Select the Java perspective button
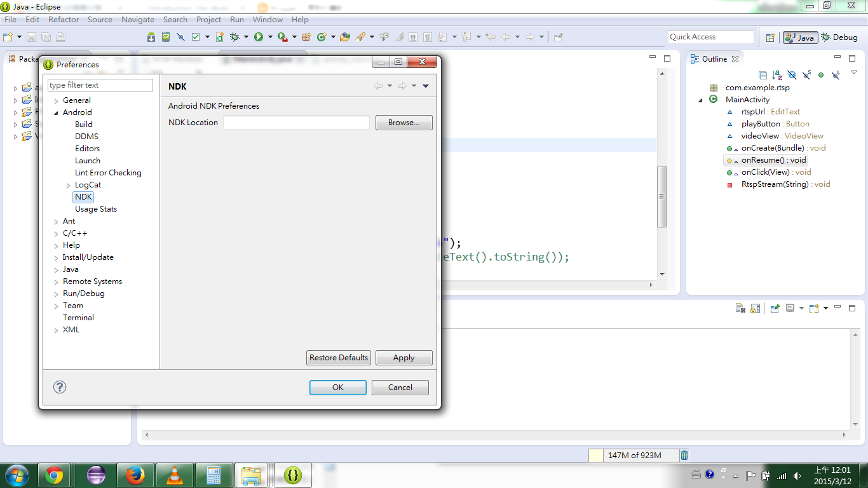 [800, 37]
